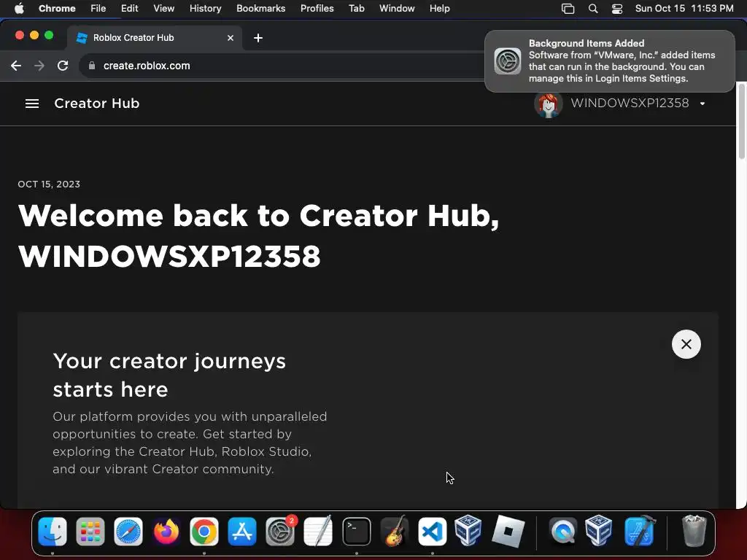Expand the WINDOWSXP12358 account dropdown arrow
The height and width of the screenshot is (560, 747).
tap(703, 104)
